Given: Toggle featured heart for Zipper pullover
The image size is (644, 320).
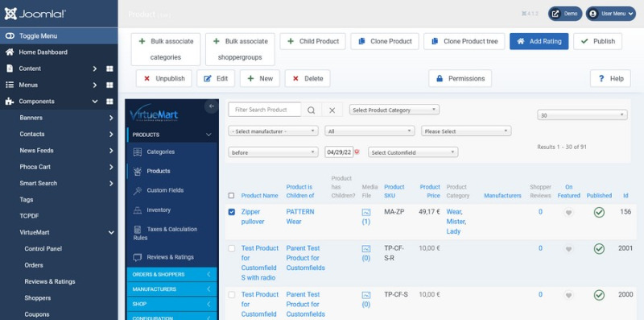Looking at the screenshot, I should 568,213.
